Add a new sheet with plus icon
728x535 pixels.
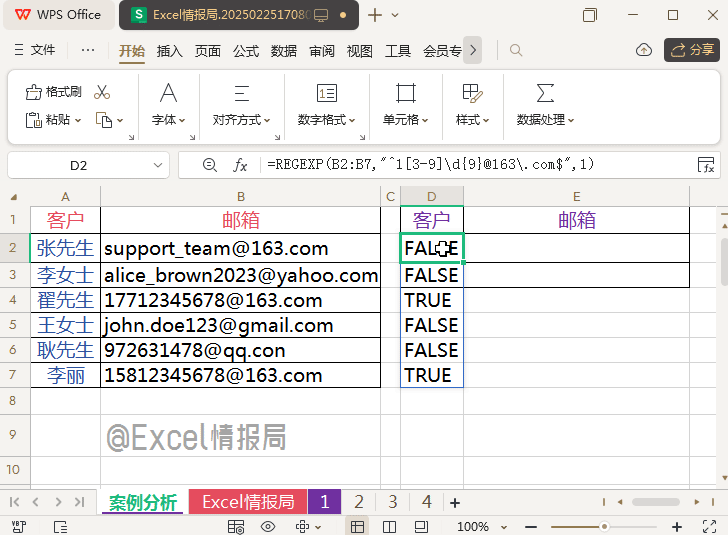point(455,502)
